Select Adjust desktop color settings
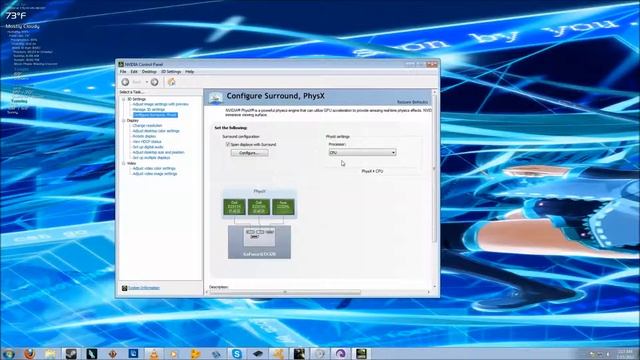Screen dimensions: 640x360 156,131
